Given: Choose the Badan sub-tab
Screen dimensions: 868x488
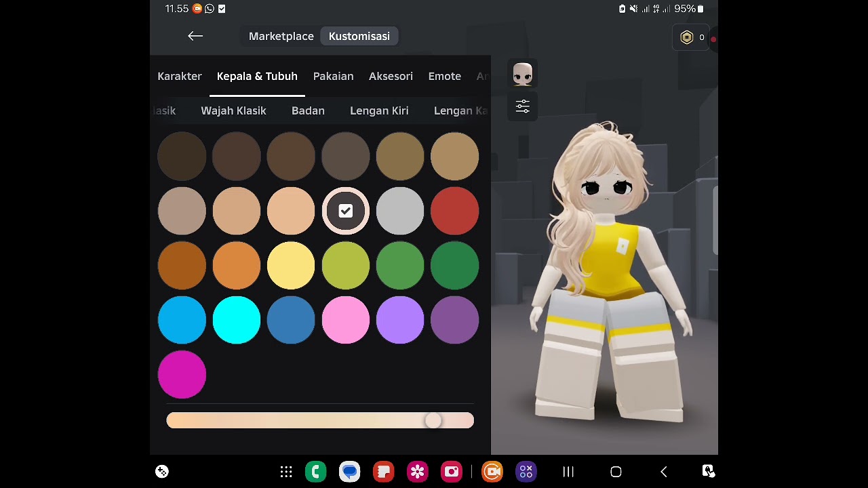Looking at the screenshot, I should pyautogui.click(x=308, y=111).
